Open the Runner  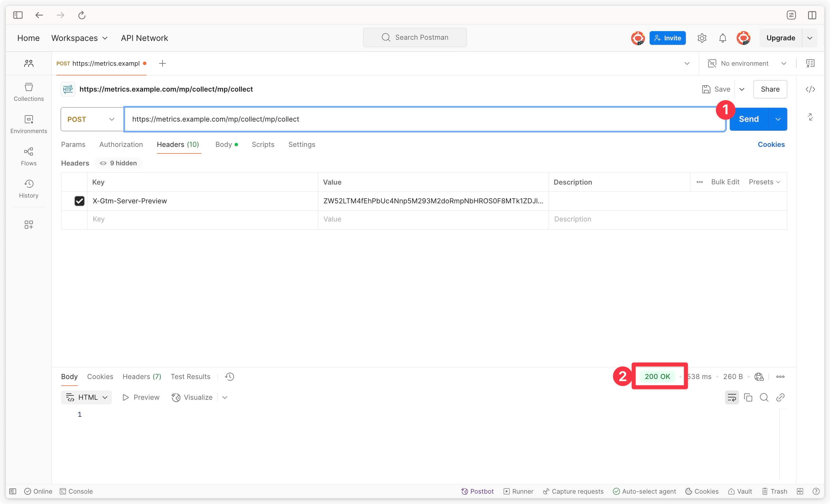[x=518, y=491]
